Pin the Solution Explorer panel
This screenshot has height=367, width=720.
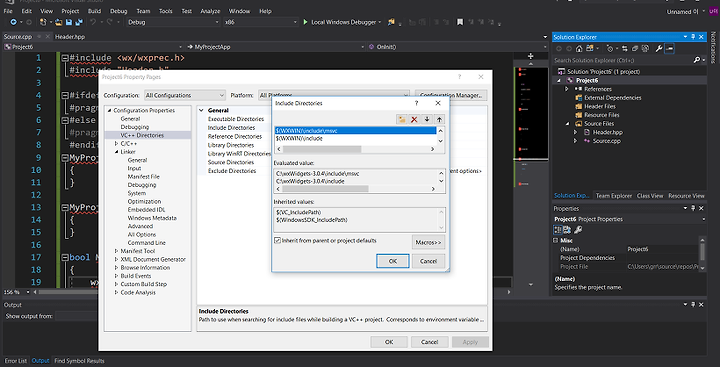pyautogui.click(x=693, y=37)
